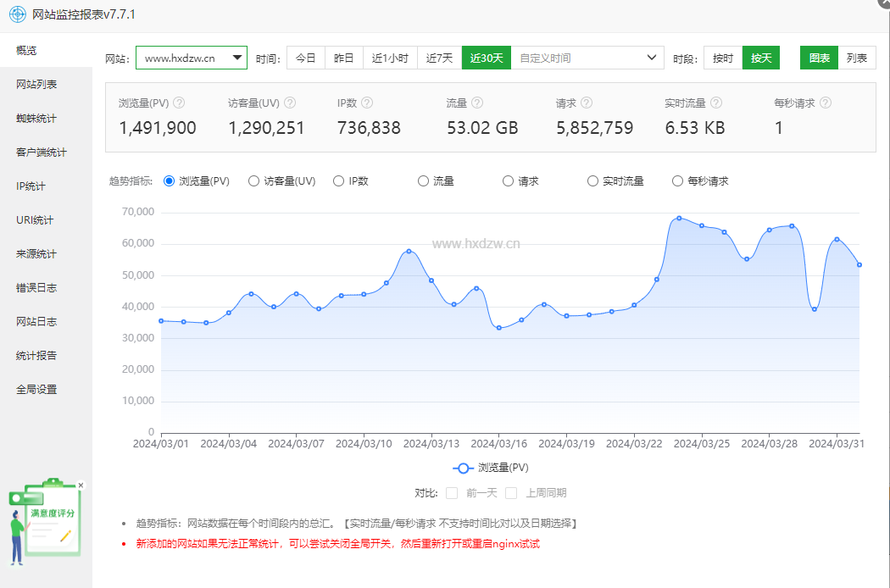The height and width of the screenshot is (588, 890).
Task: Select the 访客量(UV) trend radio button
Action: pyautogui.click(x=253, y=180)
